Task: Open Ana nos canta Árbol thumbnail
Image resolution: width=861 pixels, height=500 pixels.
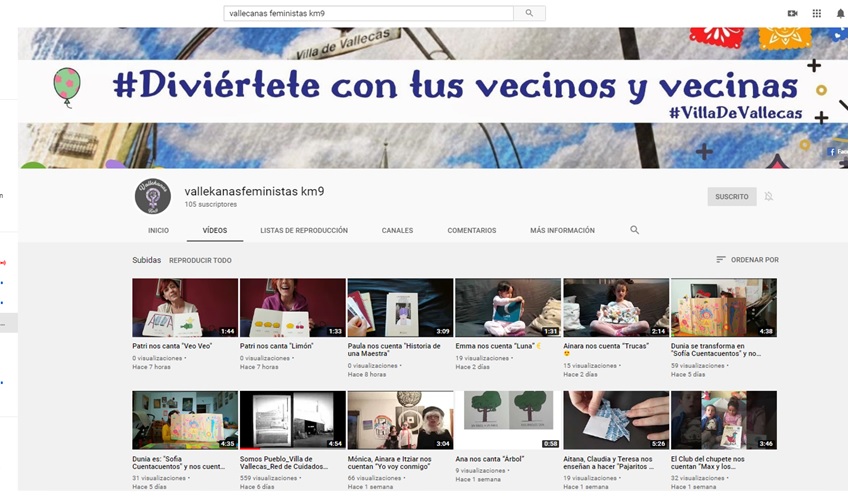Action: [x=508, y=420]
